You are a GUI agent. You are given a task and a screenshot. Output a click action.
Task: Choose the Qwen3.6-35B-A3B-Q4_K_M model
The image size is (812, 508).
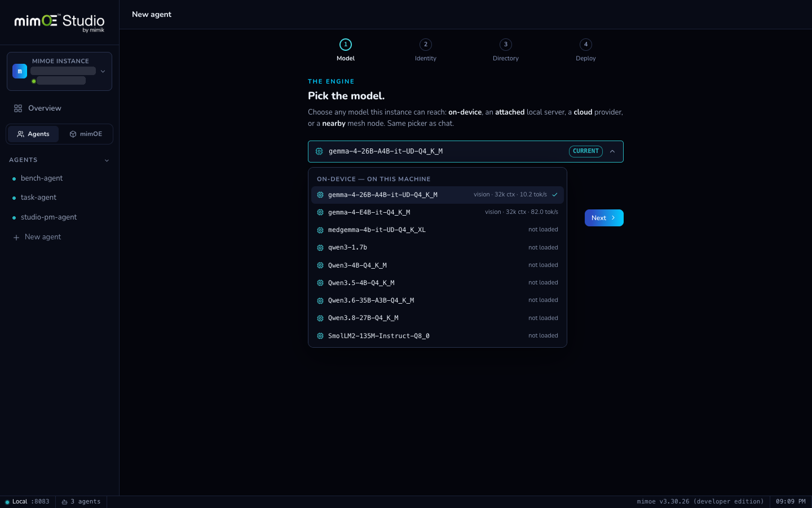[438, 300]
